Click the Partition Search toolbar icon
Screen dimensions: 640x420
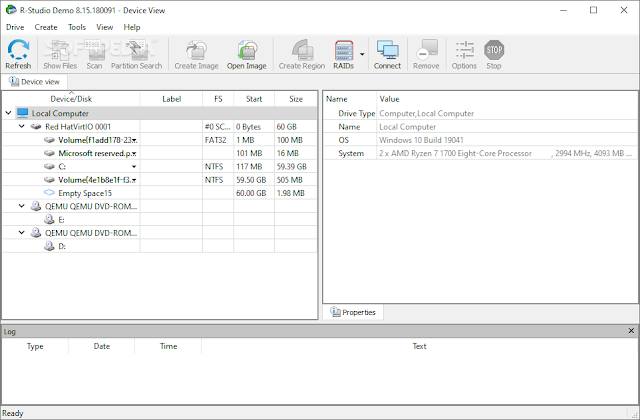[x=136, y=54]
